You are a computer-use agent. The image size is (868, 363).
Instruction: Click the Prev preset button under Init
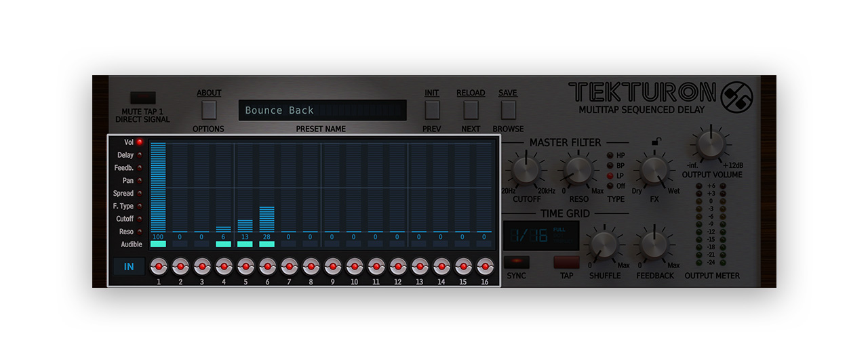[x=432, y=110]
